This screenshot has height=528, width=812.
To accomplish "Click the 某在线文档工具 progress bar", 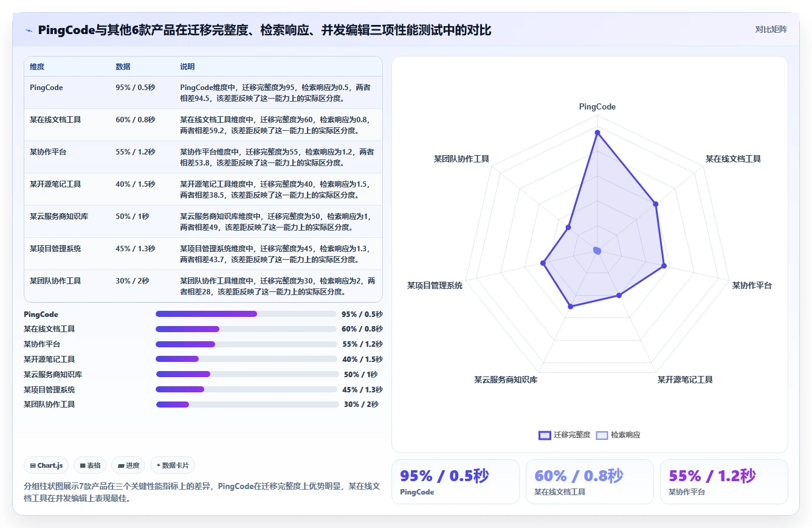I will [246, 329].
